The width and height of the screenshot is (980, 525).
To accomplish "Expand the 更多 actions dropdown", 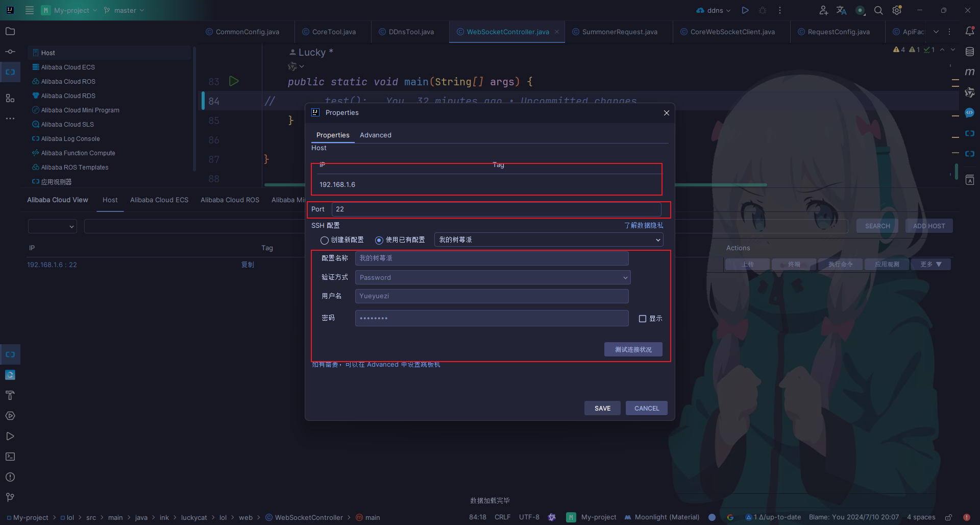I will tap(932, 264).
